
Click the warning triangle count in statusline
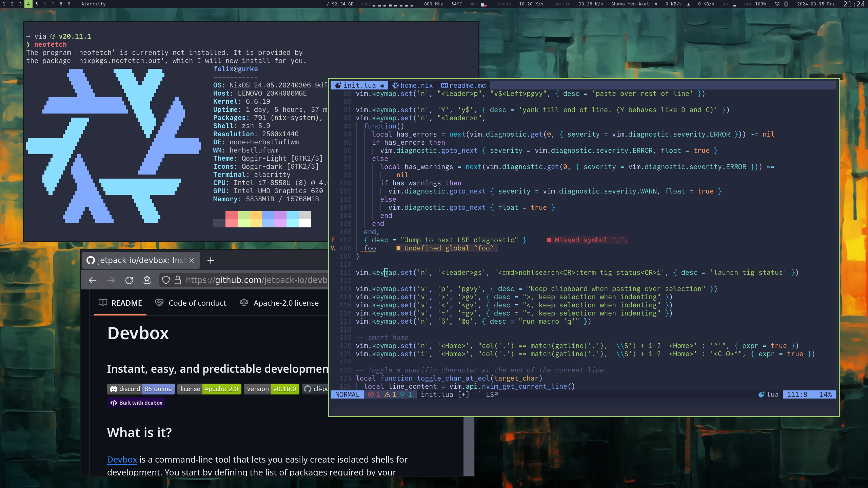click(390, 394)
